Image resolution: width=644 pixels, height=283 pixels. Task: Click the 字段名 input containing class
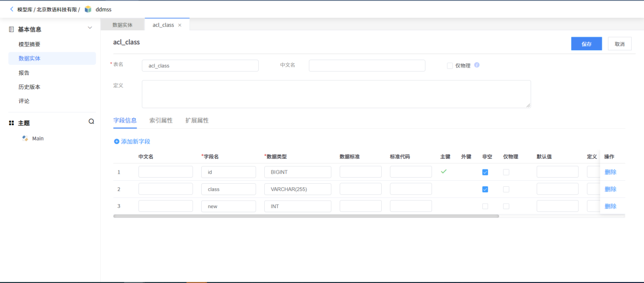click(x=229, y=189)
